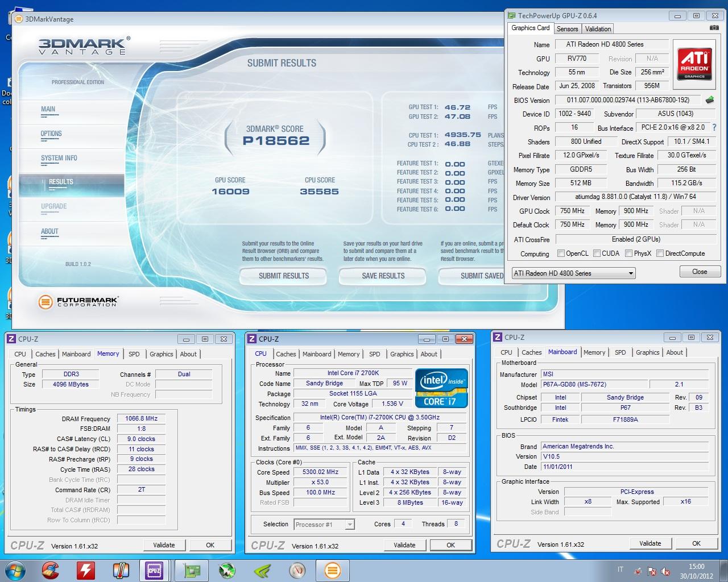Open Graphics tab in CPU-Z Memory window
Screen dimensions: 728x582
click(162, 354)
